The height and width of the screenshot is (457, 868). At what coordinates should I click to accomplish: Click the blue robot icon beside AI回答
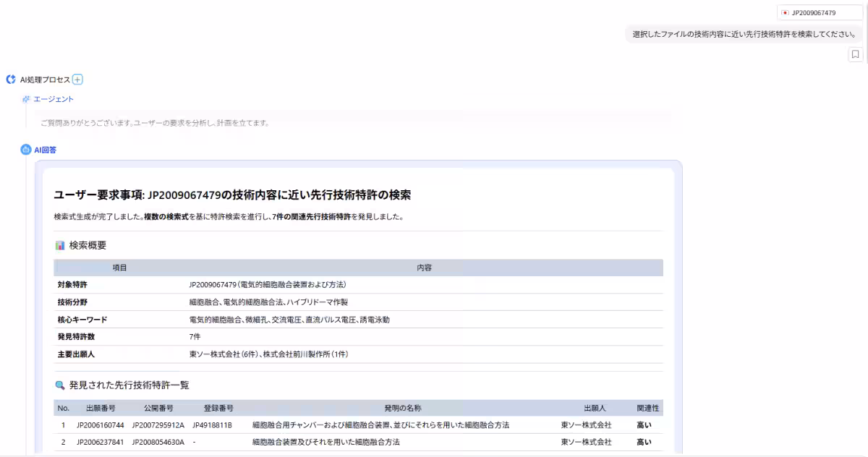(x=27, y=150)
